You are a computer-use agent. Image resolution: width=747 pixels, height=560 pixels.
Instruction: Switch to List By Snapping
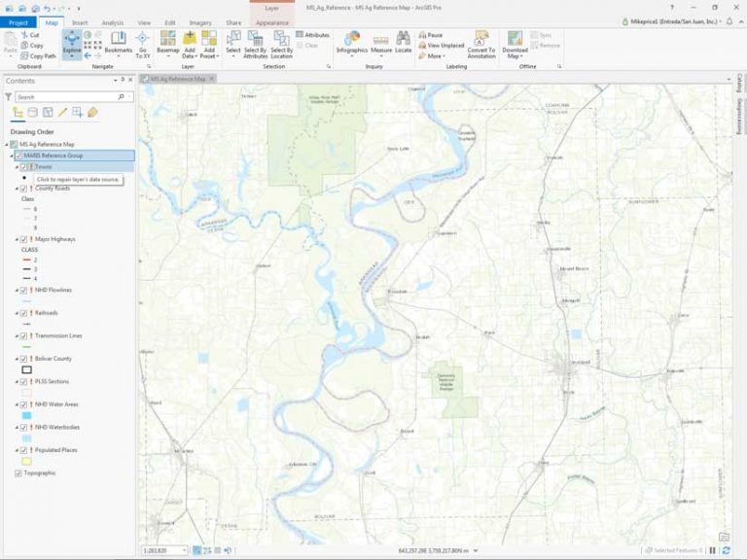click(x=77, y=113)
